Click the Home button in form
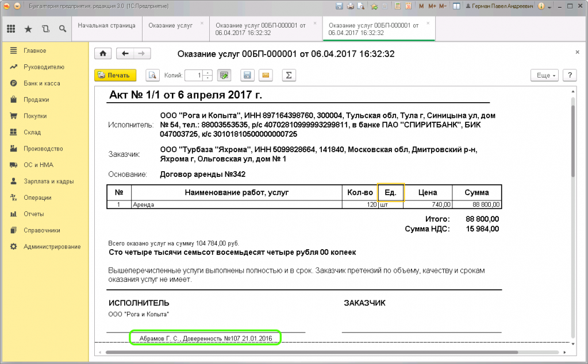588x364 pixels. [103, 53]
